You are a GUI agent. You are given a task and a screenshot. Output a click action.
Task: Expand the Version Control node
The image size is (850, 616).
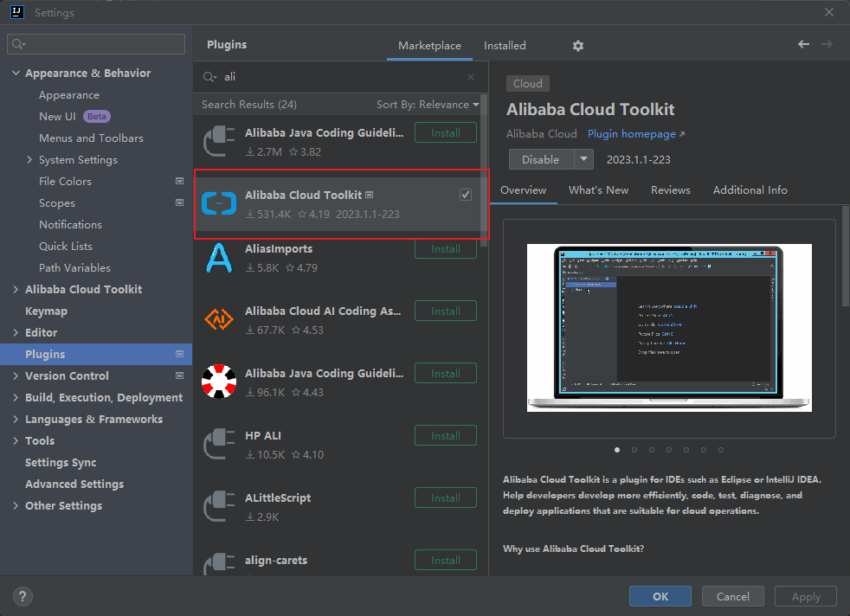pyautogui.click(x=16, y=375)
